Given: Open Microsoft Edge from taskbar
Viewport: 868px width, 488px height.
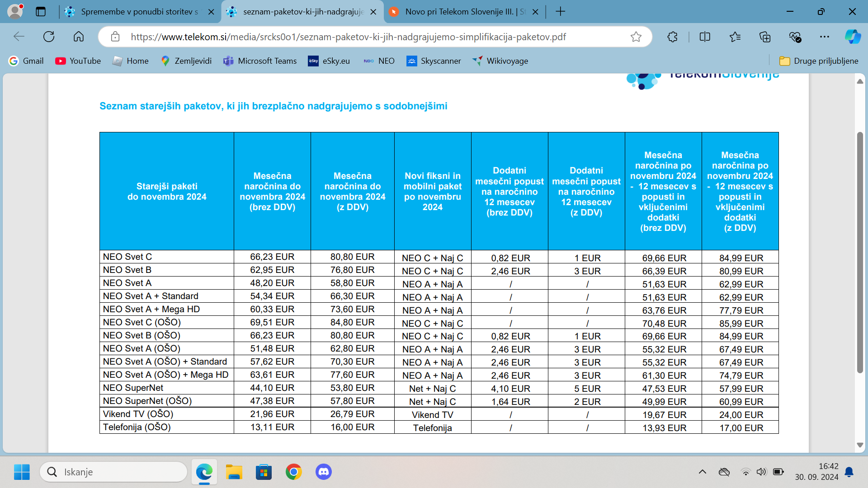Looking at the screenshot, I should pos(204,472).
